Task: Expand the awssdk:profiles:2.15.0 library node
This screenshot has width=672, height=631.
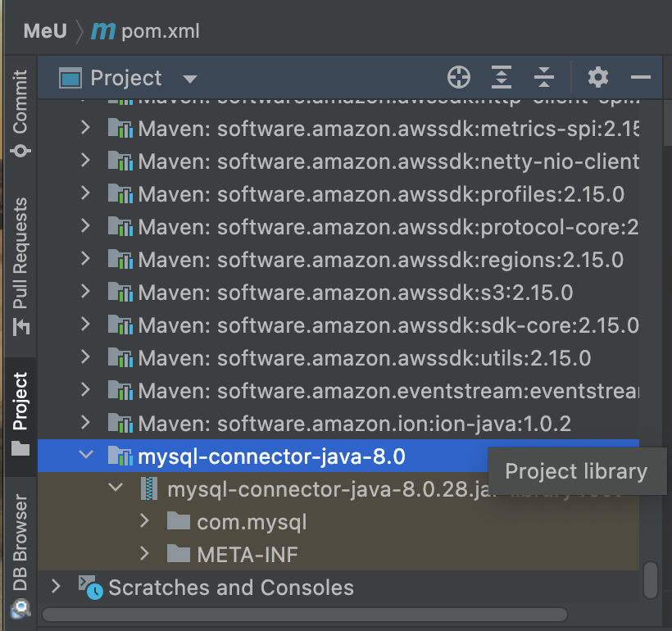Action: point(85,193)
